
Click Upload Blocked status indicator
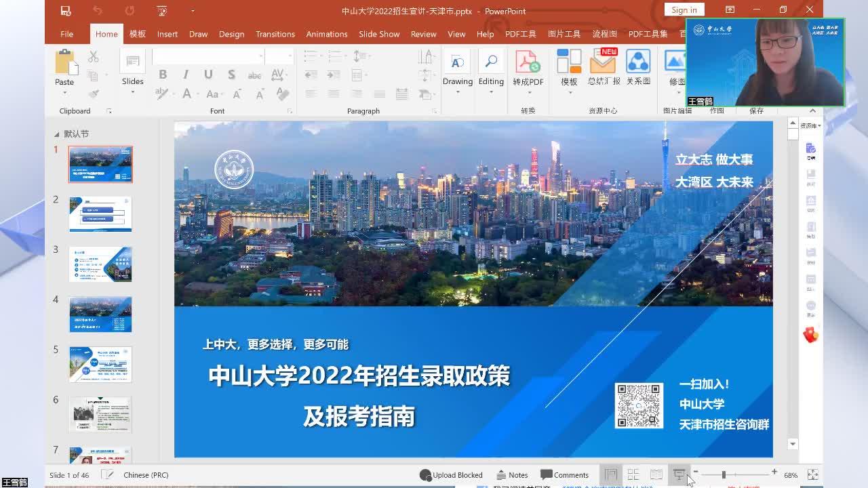(x=451, y=475)
